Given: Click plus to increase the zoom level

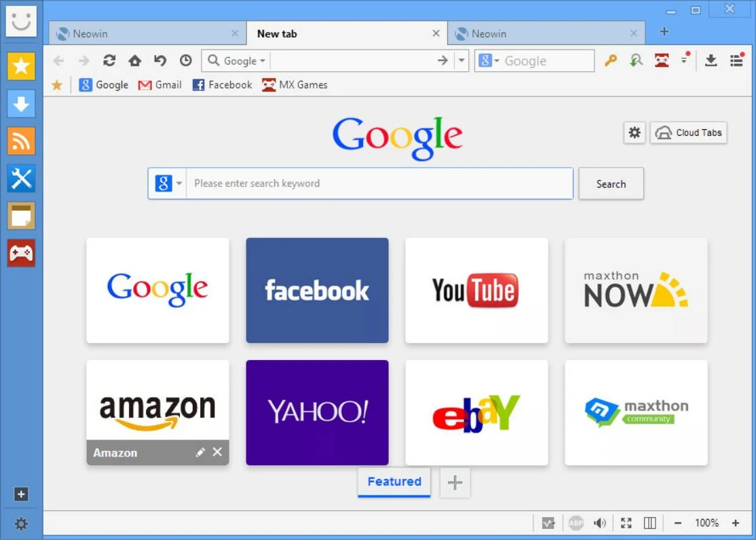Looking at the screenshot, I should (x=736, y=523).
